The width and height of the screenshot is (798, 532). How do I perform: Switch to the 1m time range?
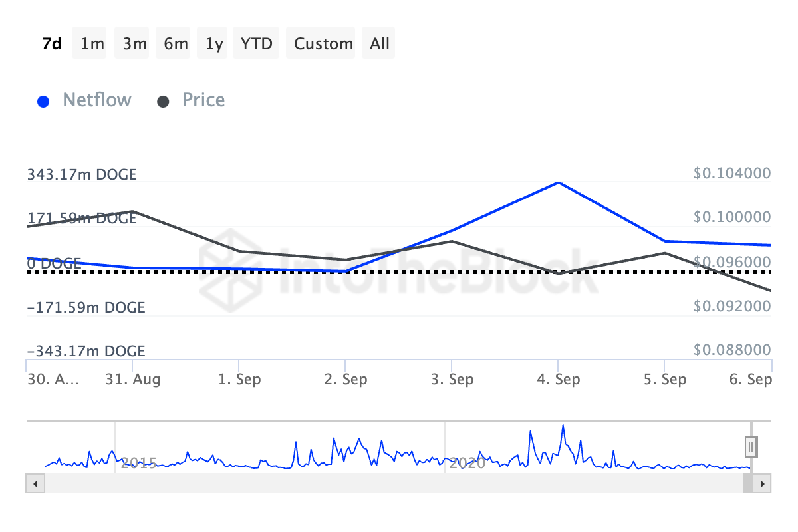[92, 44]
